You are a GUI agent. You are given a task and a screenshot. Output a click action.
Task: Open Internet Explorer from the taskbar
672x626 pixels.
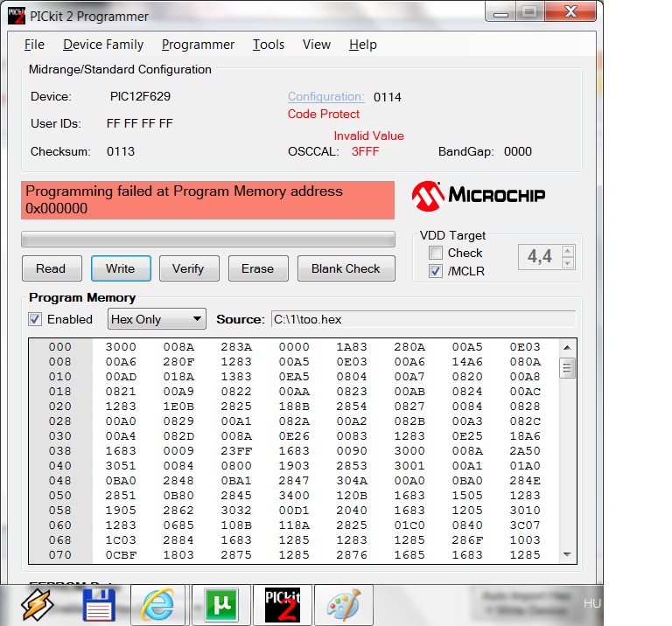157,605
